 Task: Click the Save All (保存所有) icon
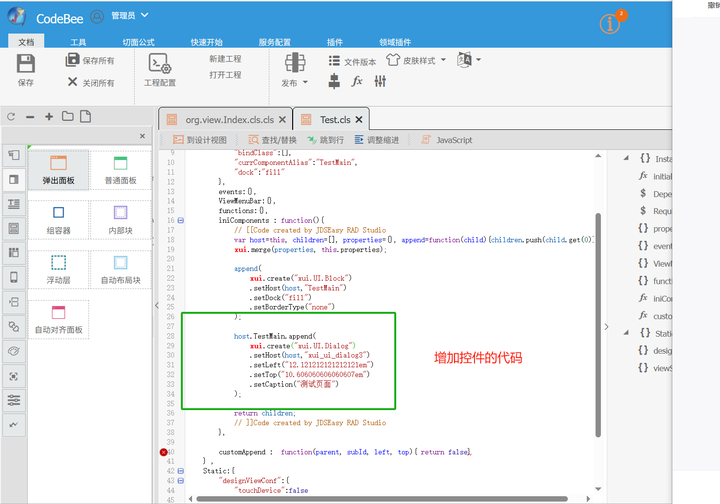73,60
